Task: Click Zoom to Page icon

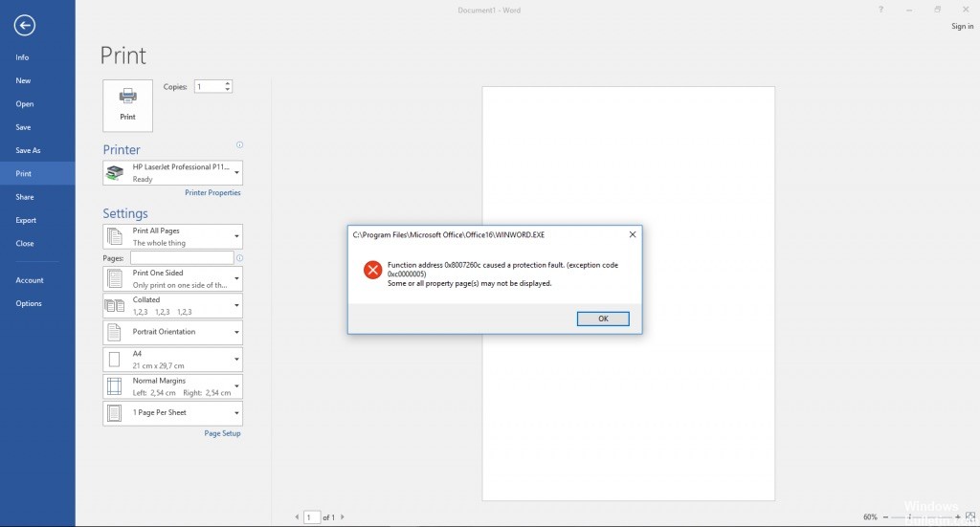Action: point(970,517)
